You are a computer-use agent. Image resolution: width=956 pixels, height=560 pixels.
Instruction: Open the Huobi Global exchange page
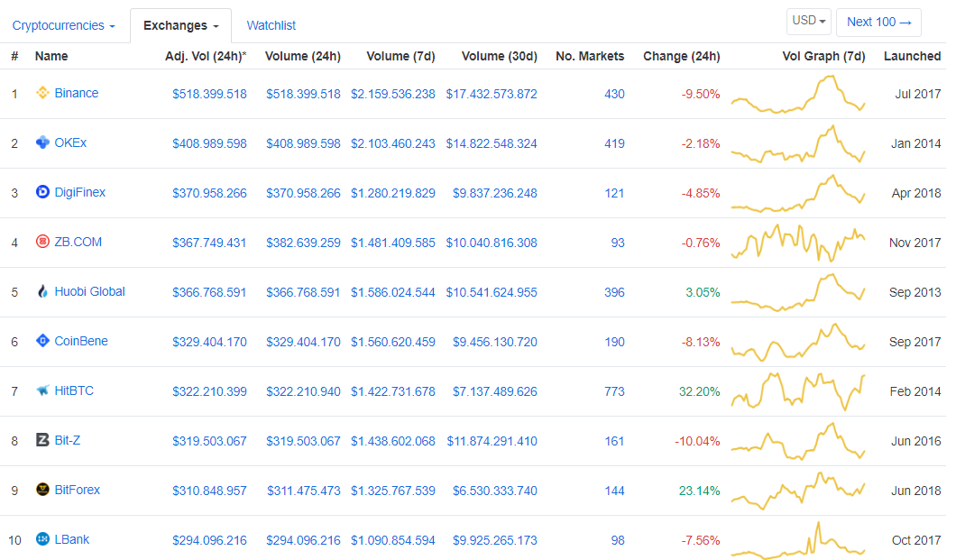coord(89,291)
